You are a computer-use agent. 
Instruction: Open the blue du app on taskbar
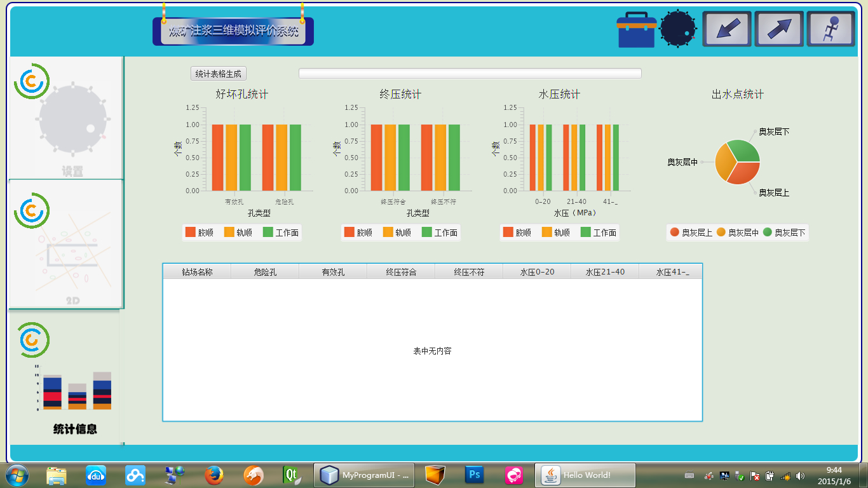click(x=96, y=475)
